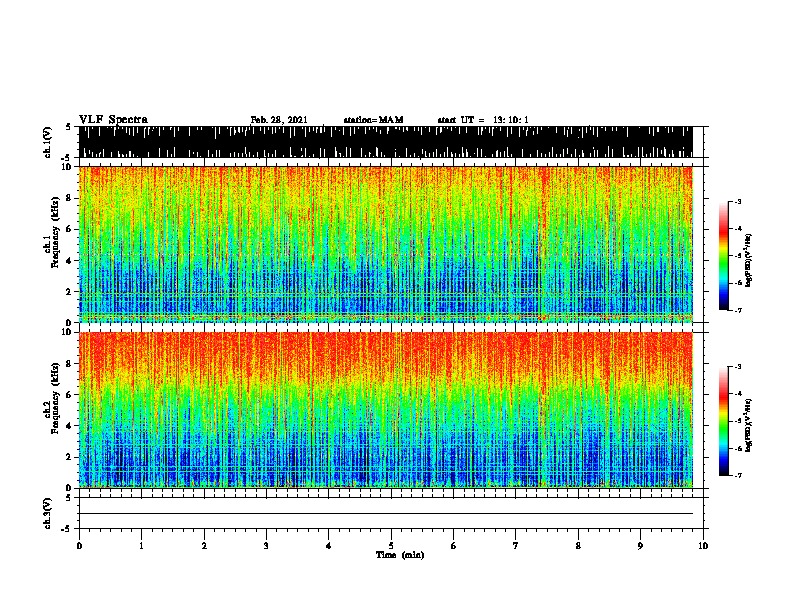The image size is (792, 612).
Task: Click the "Time (min)" x-axis label
Action: (400, 555)
